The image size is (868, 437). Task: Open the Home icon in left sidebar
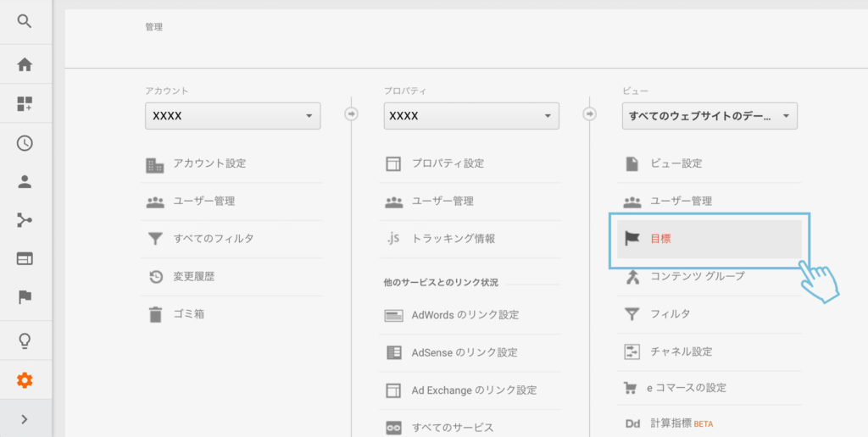click(25, 64)
